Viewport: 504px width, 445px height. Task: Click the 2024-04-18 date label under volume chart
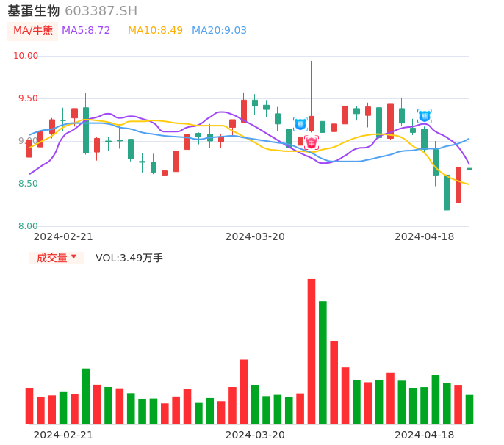(424, 435)
